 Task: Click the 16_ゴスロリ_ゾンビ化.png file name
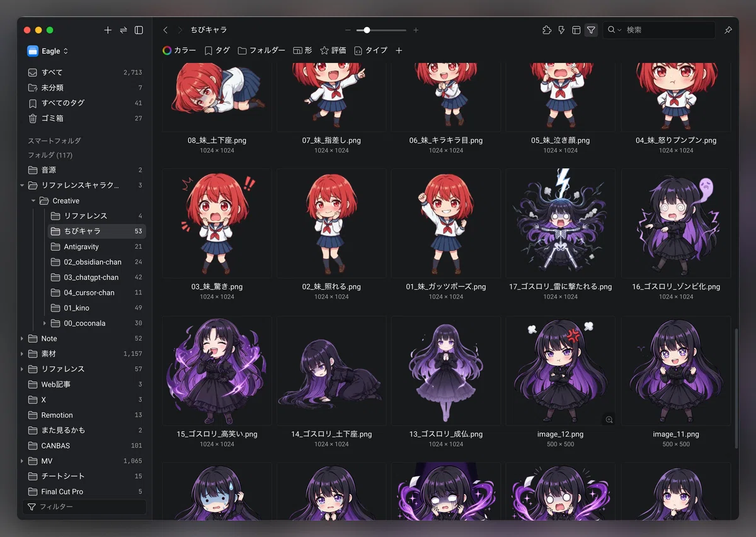[676, 287]
